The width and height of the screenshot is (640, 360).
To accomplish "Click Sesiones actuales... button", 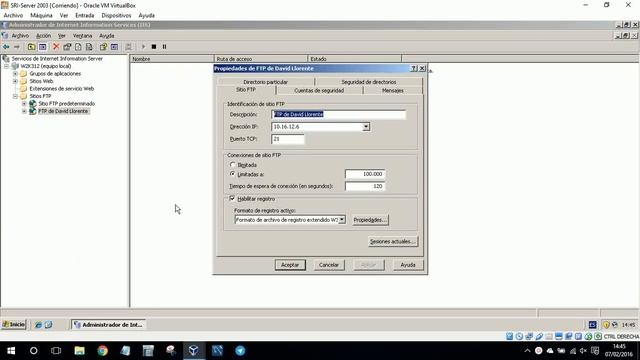I will 393,241.
